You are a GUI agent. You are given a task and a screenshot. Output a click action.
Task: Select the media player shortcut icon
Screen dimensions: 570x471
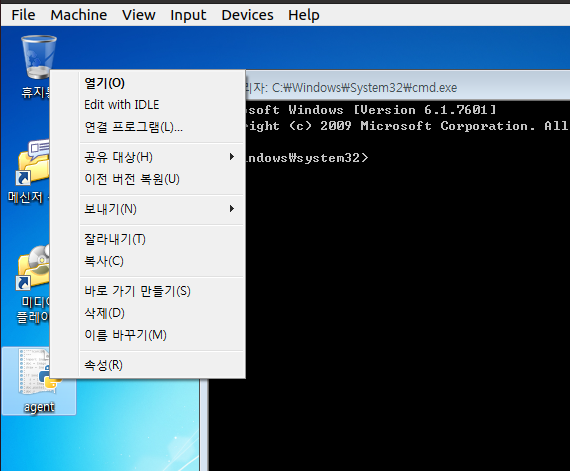33,267
